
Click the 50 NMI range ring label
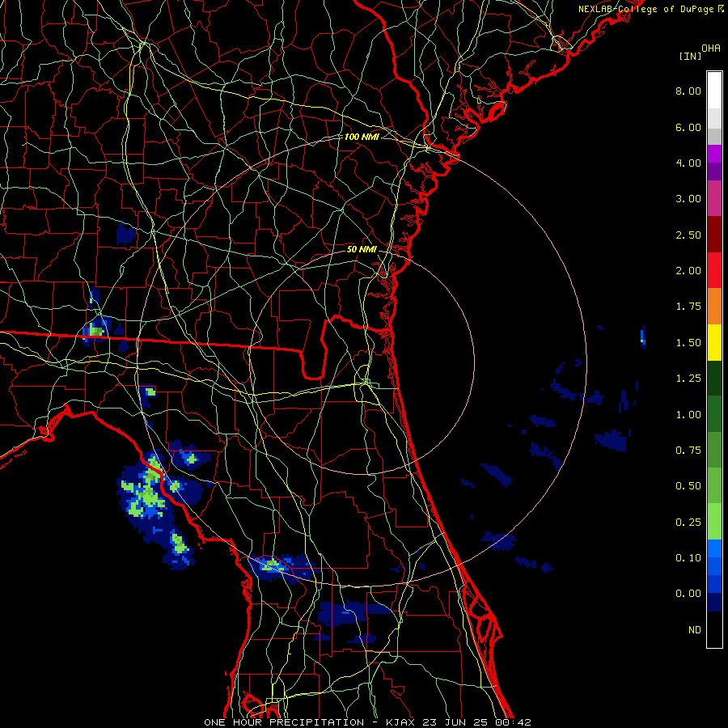(x=362, y=249)
